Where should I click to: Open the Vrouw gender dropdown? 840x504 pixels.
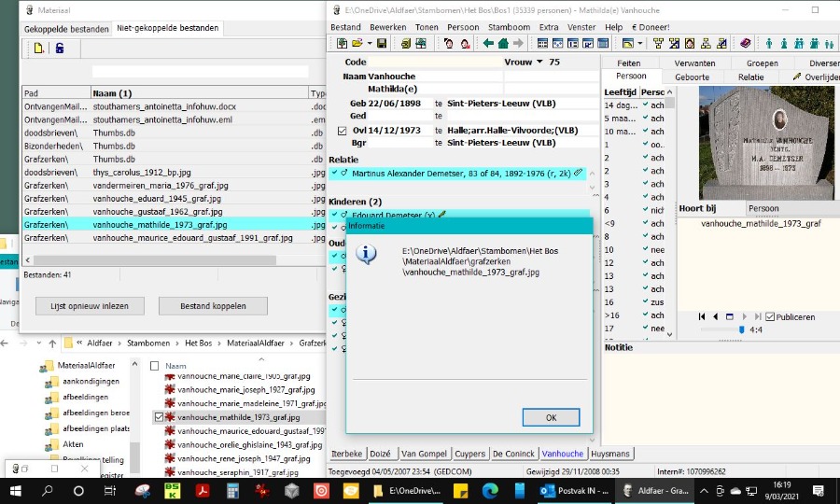[539, 63]
